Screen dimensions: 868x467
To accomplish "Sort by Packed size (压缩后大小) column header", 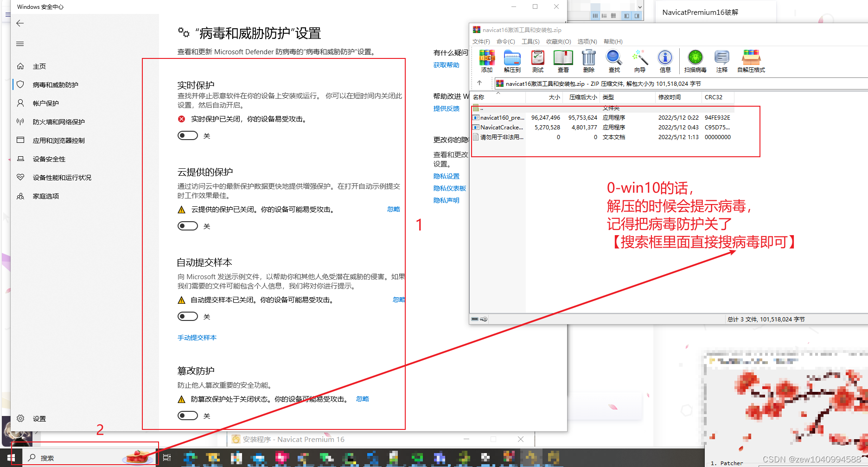I will point(581,97).
